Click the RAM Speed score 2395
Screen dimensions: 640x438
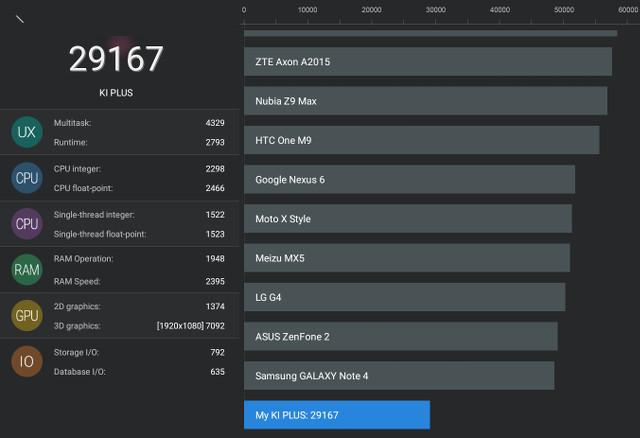215,281
